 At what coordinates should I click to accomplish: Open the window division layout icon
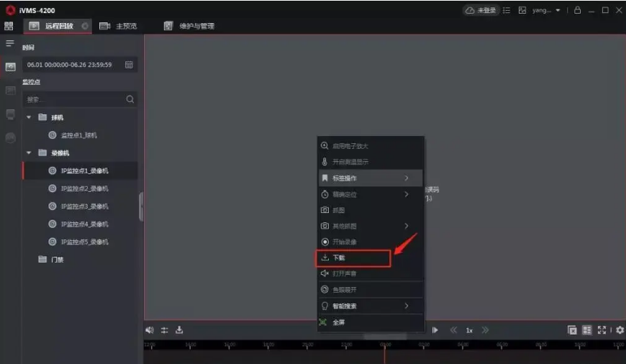586,330
